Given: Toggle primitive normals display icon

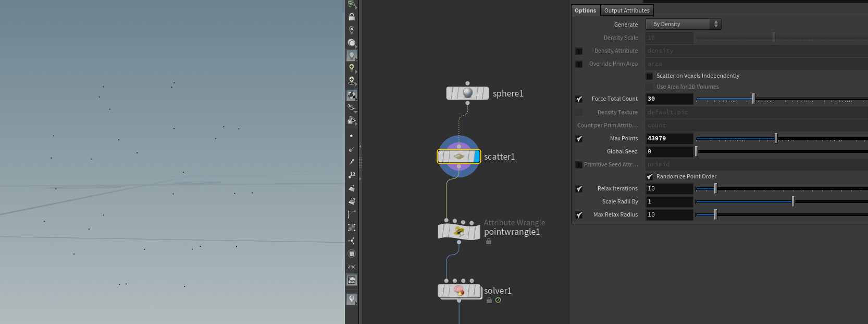Looking at the screenshot, I should (352, 188).
